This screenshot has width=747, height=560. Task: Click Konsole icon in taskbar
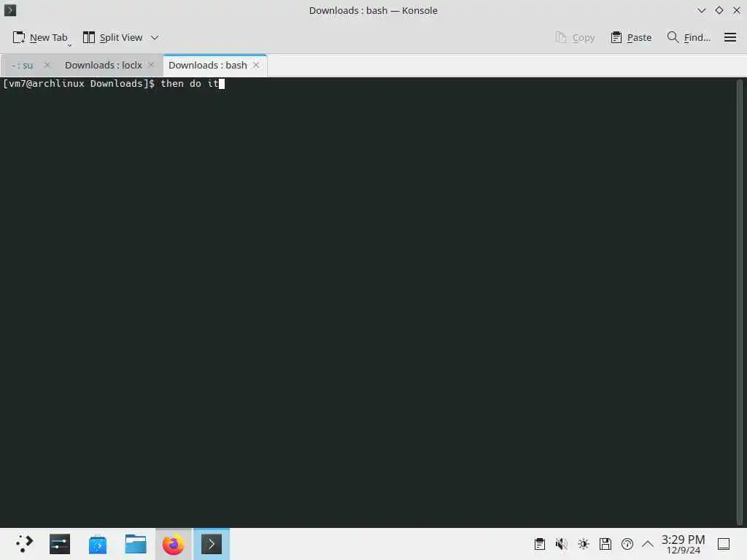(x=212, y=544)
